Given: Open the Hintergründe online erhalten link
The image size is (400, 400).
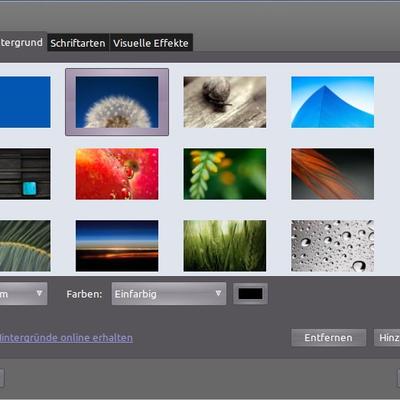Looking at the screenshot, I should [x=66, y=338].
